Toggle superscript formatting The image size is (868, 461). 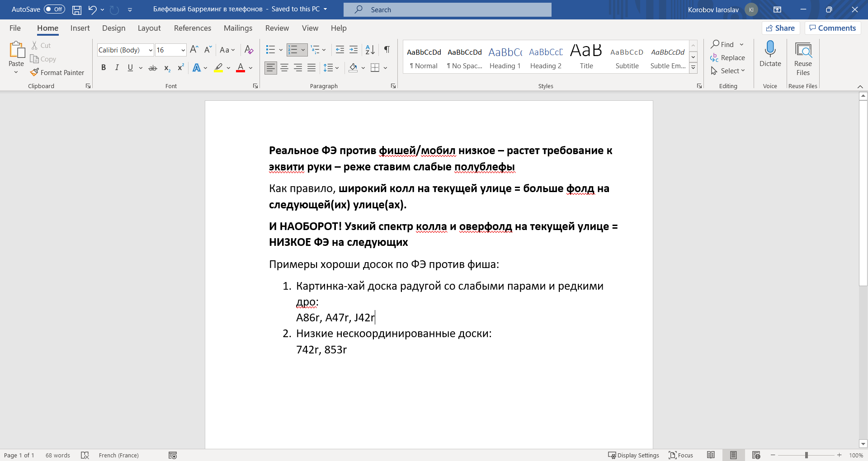(180, 68)
